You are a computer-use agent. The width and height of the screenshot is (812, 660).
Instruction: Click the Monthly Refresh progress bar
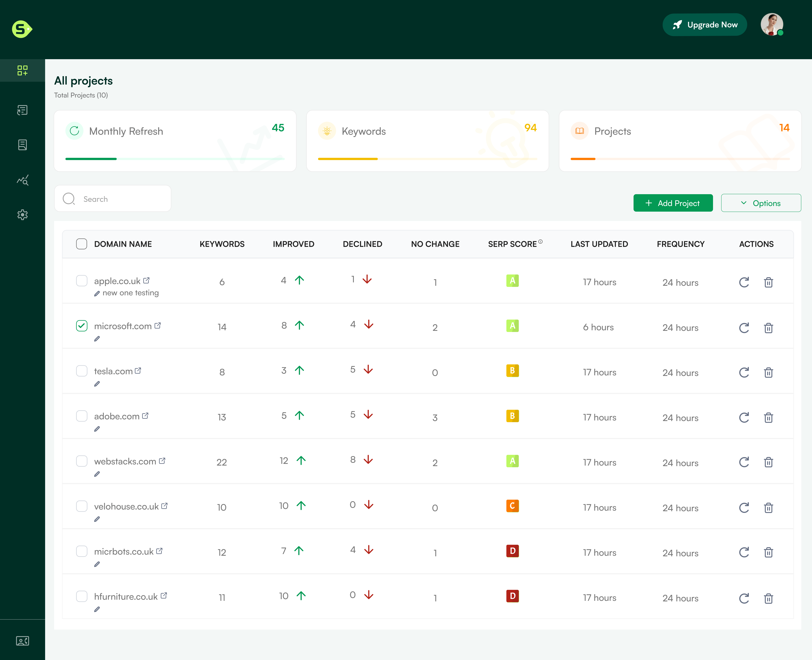click(x=175, y=159)
